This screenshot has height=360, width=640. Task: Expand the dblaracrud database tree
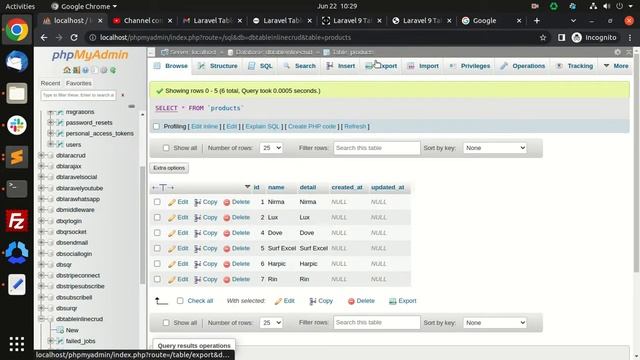(41, 156)
